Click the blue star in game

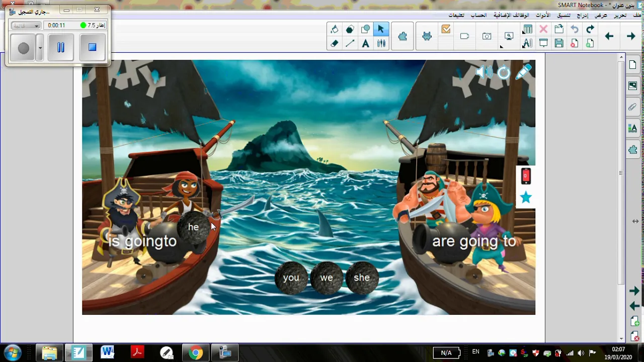(x=526, y=197)
